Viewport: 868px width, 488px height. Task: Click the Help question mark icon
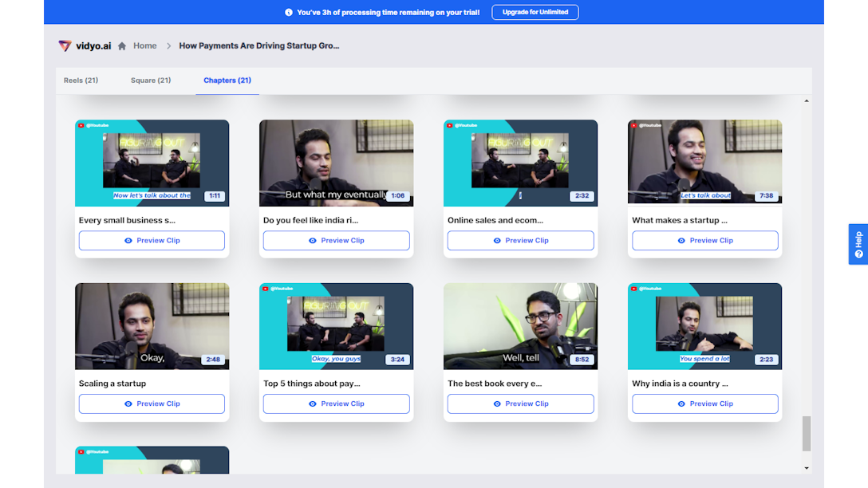click(x=858, y=254)
